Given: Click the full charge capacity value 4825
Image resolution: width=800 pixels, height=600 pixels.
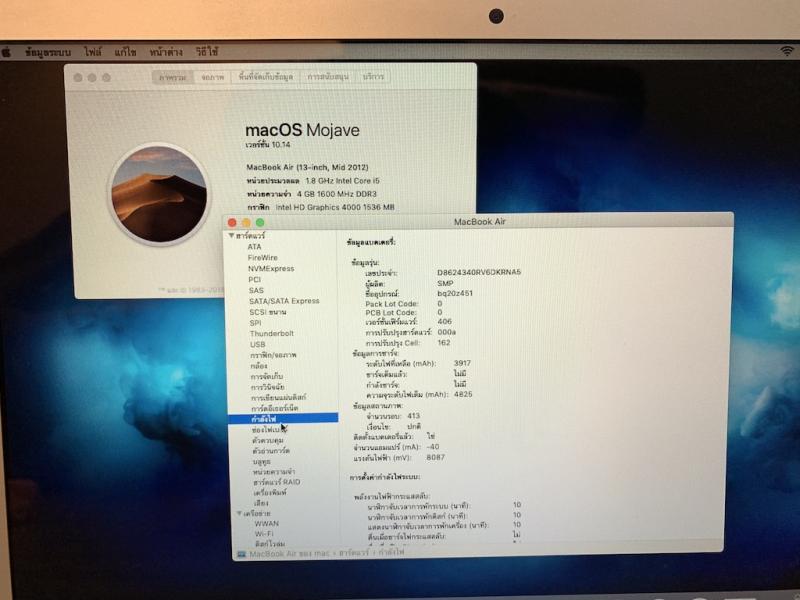Looking at the screenshot, I should [463, 394].
